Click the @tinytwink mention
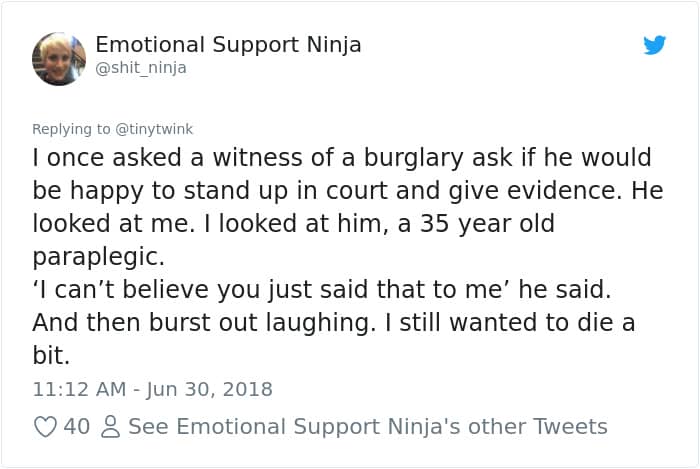Viewport: 700px width, 469px height. tap(154, 129)
